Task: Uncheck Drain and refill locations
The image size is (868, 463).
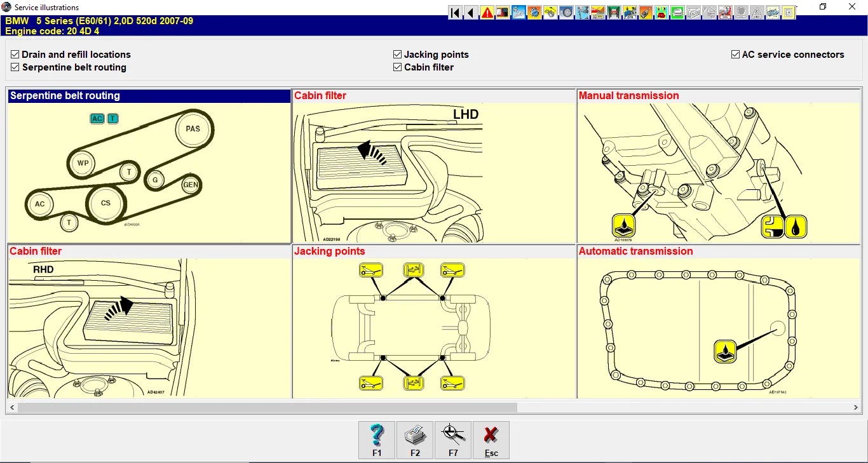Action: (x=15, y=55)
